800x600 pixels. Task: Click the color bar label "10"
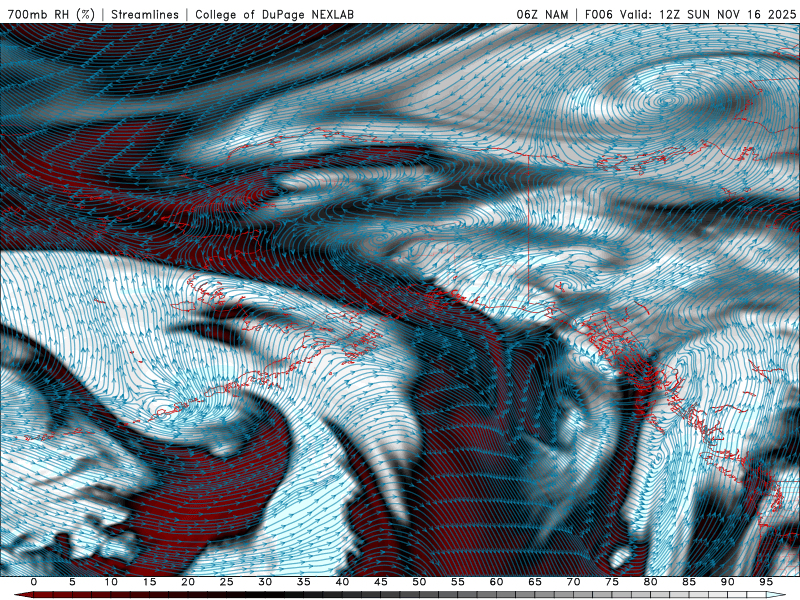point(111,582)
